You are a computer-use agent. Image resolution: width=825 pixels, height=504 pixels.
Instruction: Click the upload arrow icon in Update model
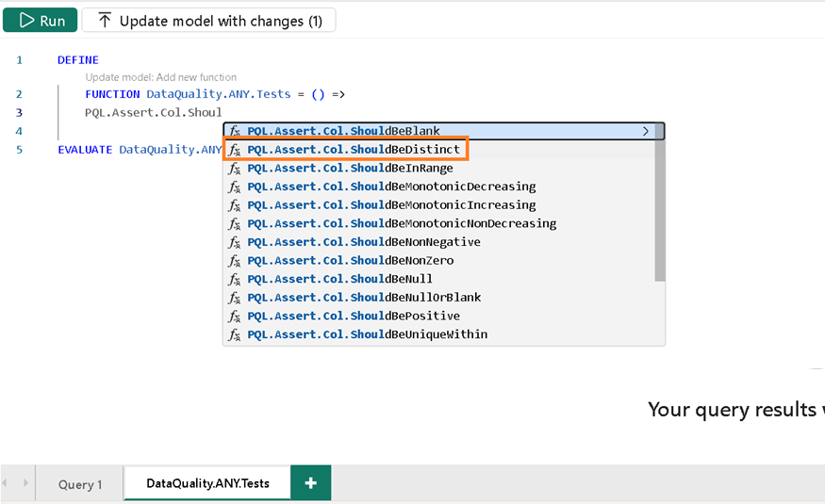tap(105, 21)
